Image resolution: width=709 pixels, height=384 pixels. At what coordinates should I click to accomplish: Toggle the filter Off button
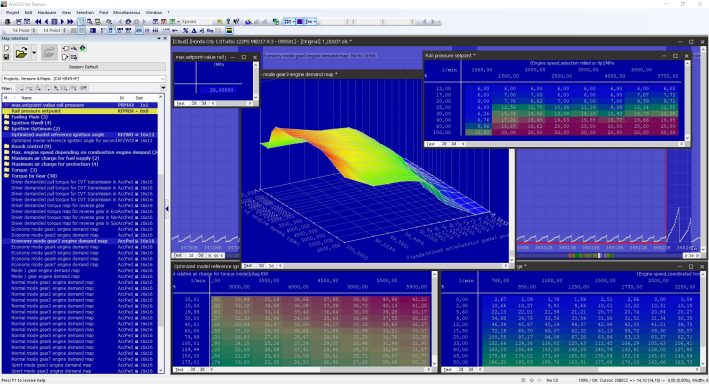(84, 88)
